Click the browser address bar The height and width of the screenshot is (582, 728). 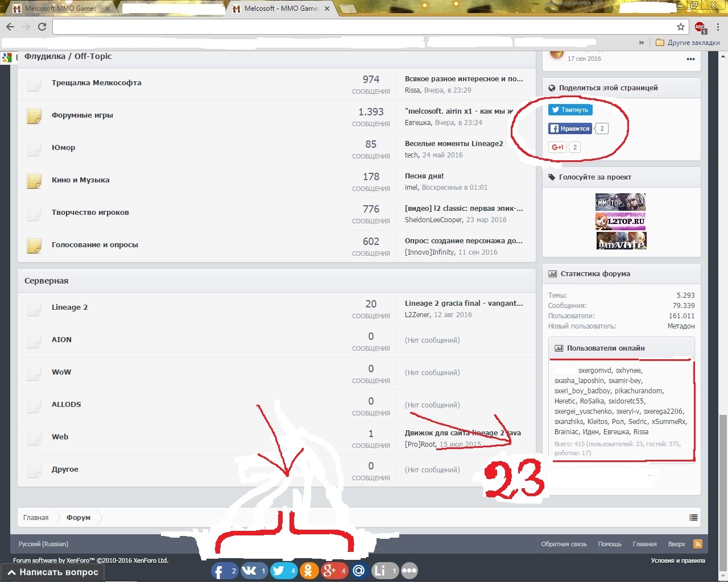[364, 27]
